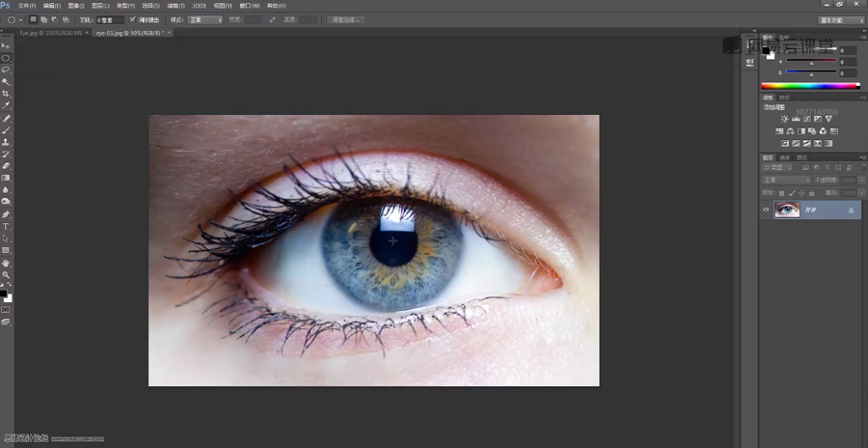Image resolution: width=868 pixels, height=448 pixels.
Task: Select the Lasso tool
Action: pyautogui.click(x=6, y=70)
